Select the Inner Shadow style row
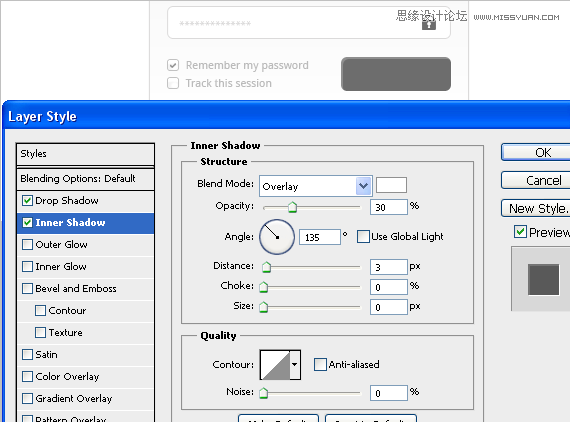This screenshot has height=422, width=570. tap(85, 223)
